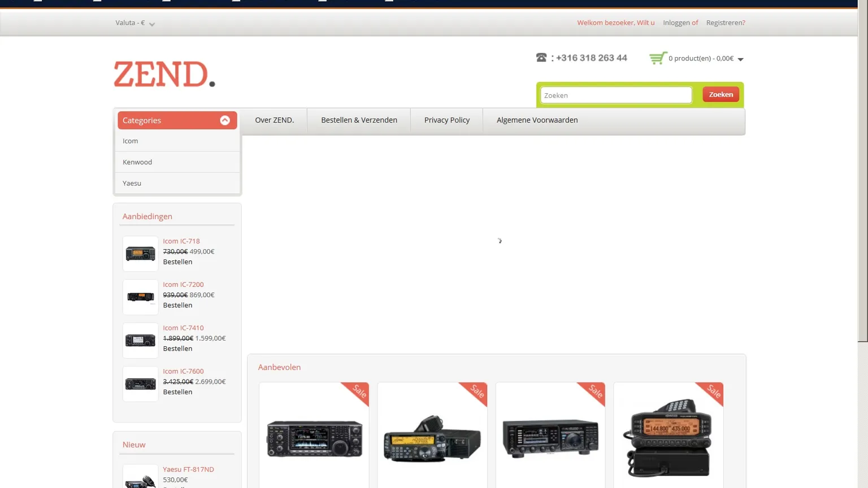This screenshot has width=868, height=488.
Task: Open the Valuta currency dropdown
Action: (x=135, y=23)
